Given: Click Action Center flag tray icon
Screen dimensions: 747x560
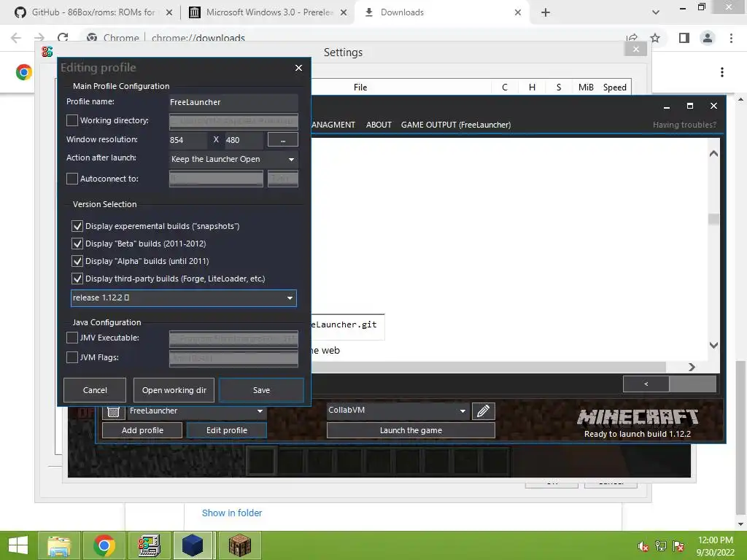Looking at the screenshot, I should (678, 546).
